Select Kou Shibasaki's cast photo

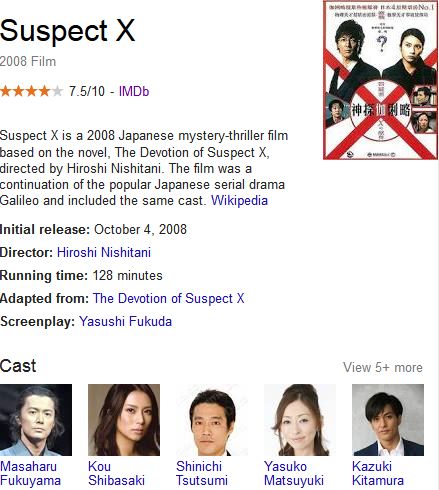pyautogui.click(x=124, y=420)
